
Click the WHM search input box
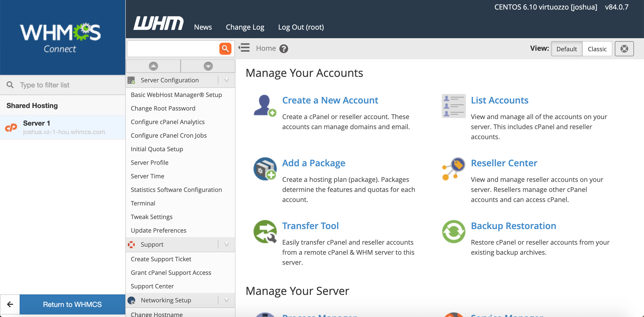[173, 48]
